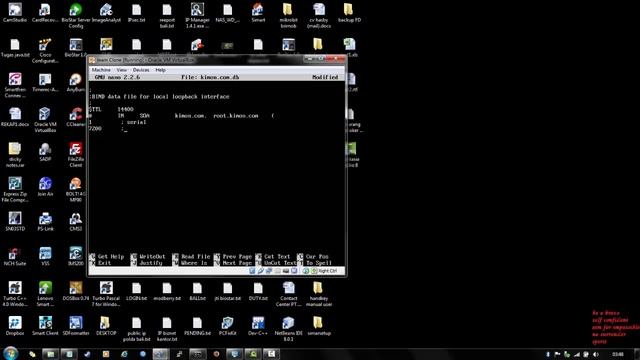The width and height of the screenshot is (640, 360).
Task: Open the BioStar Server Config shortcut
Action: (76, 16)
